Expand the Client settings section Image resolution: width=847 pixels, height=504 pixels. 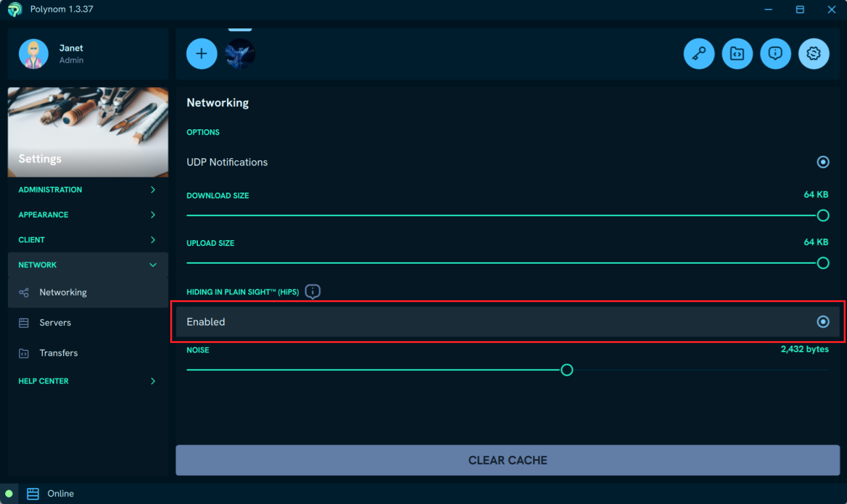point(88,240)
